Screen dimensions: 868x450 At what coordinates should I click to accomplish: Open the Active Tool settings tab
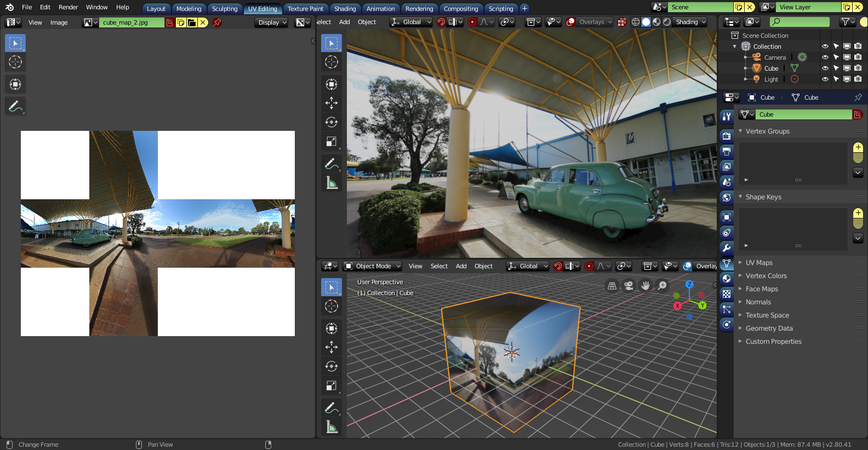[x=727, y=116]
